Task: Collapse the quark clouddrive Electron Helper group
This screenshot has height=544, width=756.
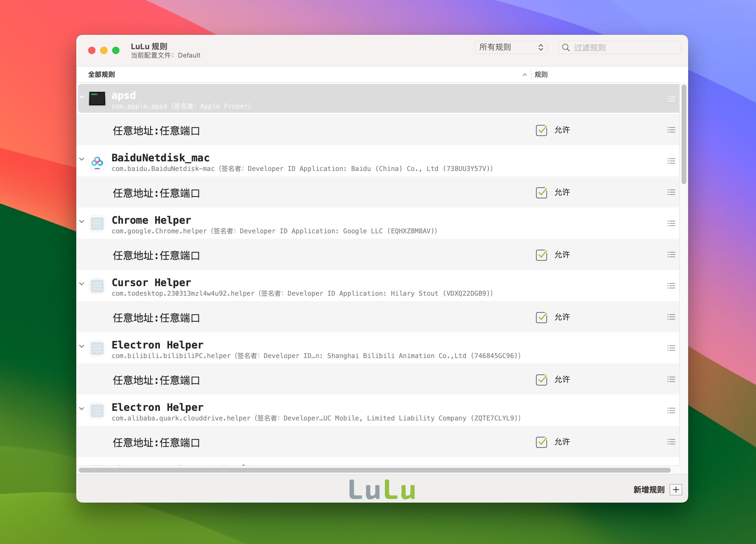Action: click(x=82, y=408)
